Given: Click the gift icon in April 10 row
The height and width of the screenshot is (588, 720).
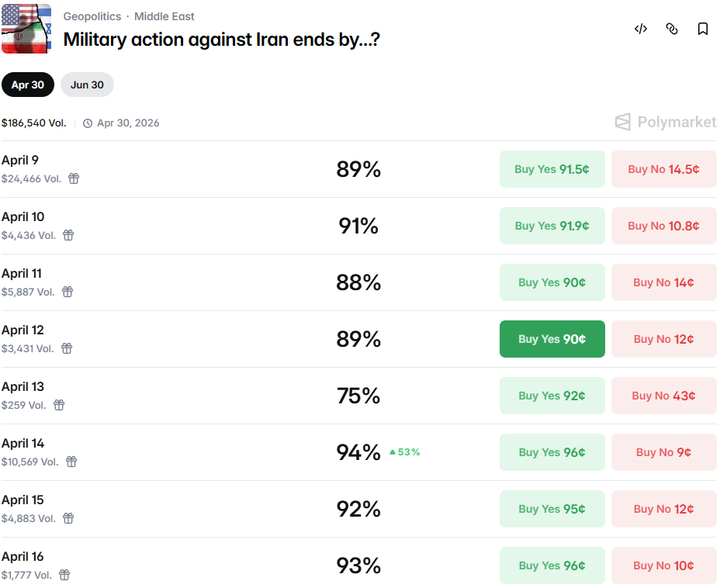Looking at the screenshot, I should coord(68,235).
